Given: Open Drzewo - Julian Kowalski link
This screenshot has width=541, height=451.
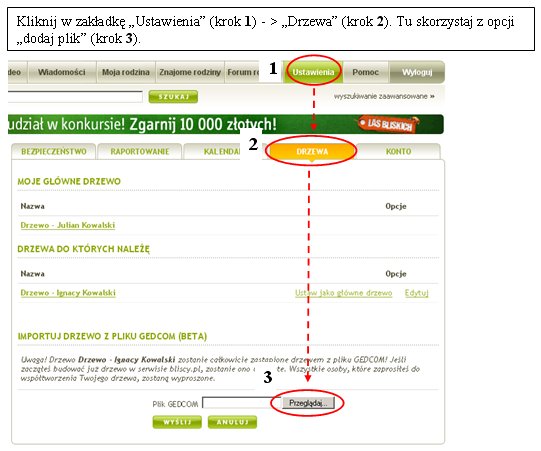Looking at the screenshot, I should [68, 225].
